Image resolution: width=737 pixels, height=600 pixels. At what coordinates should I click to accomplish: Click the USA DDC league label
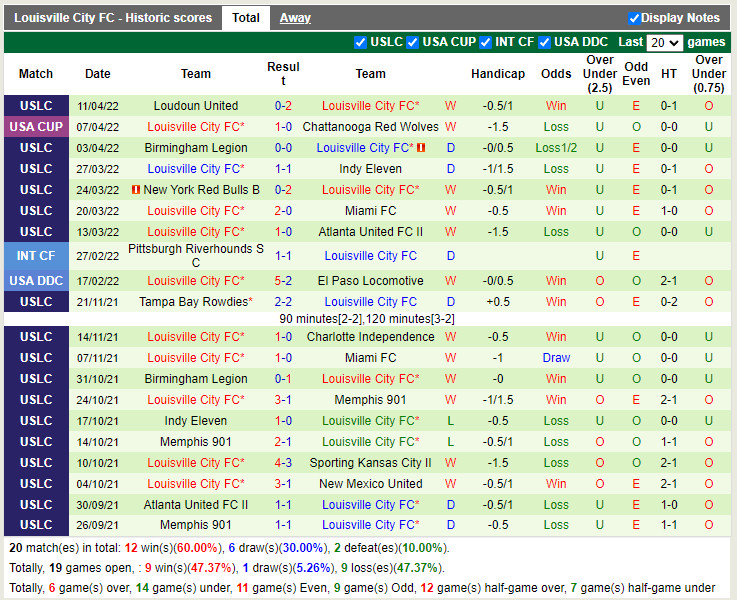36,281
